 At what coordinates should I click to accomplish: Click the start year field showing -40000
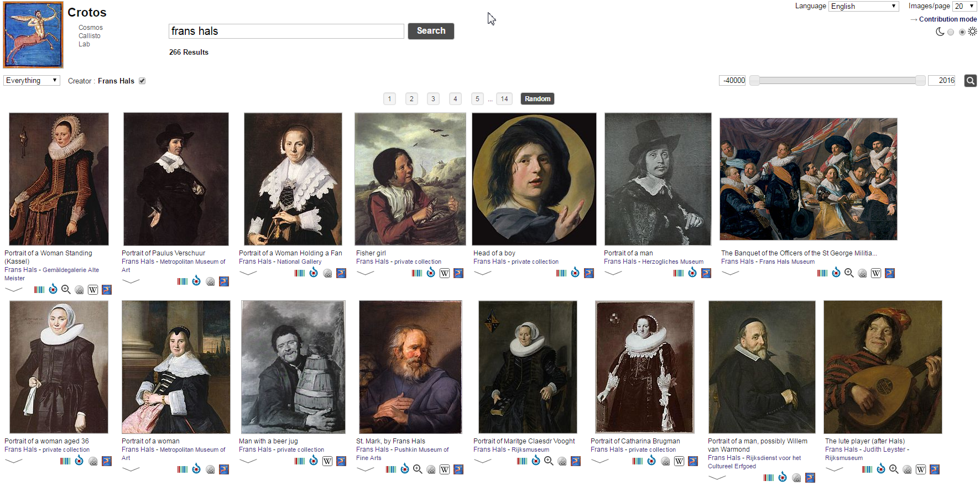733,81
